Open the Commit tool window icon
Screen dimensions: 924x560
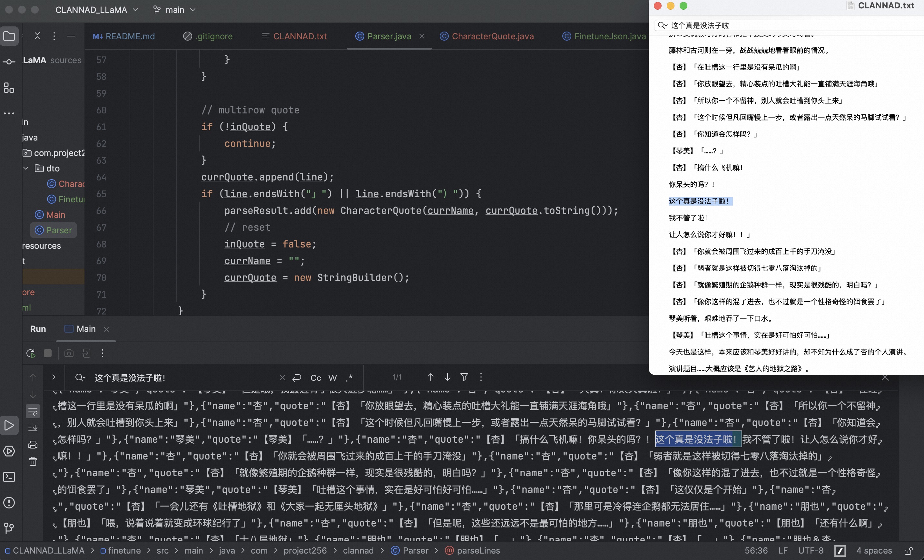9,62
